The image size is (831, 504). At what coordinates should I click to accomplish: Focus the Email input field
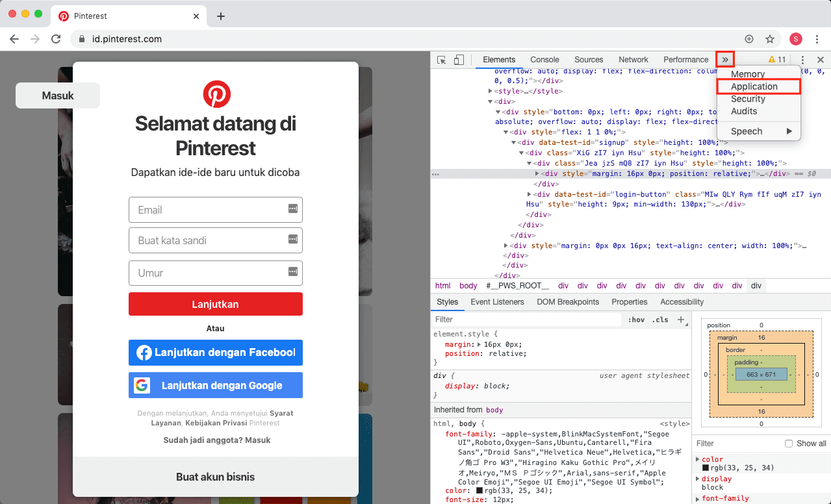point(216,210)
